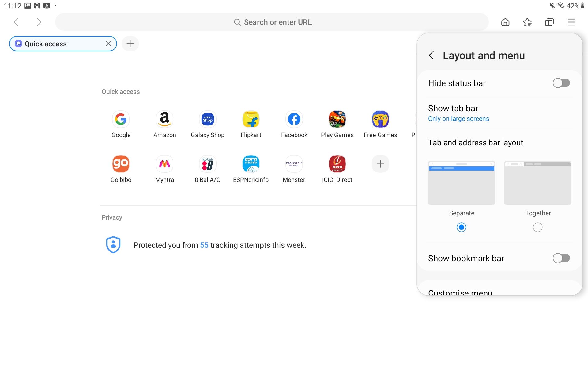Image resolution: width=588 pixels, height=368 pixels.
Task: Open the Facebook quick access icon
Action: (x=294, y=124)
